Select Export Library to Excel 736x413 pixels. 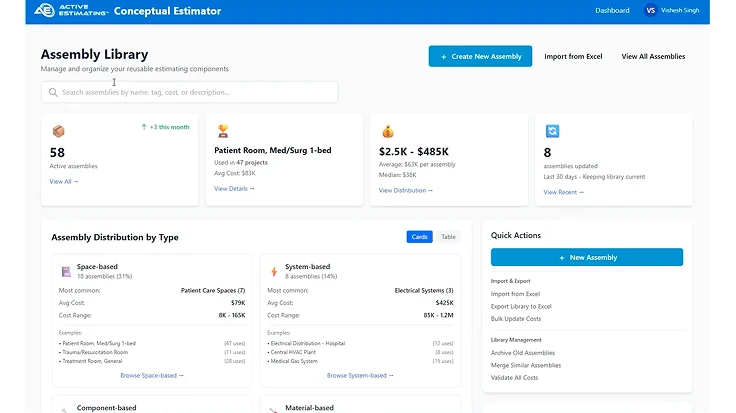pyautogui.click(x=521, y=306)
